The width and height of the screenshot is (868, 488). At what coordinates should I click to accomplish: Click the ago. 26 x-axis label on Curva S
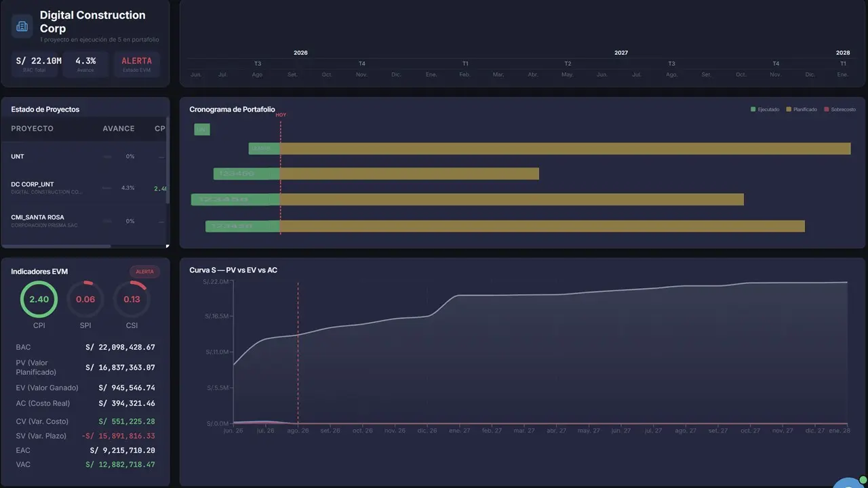pos(296,430)
